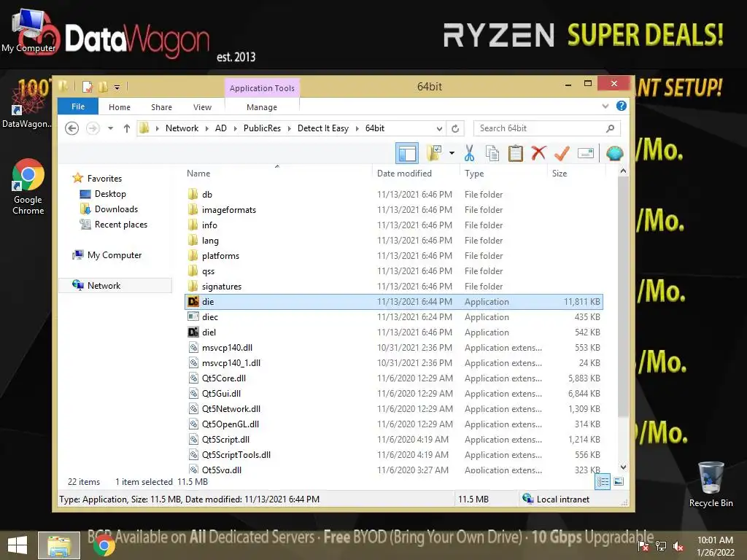This screenshot has width=747, height=560.
Task: Click the muted volume tray icon
Action: pyautogui.click(x=678, y=546)
